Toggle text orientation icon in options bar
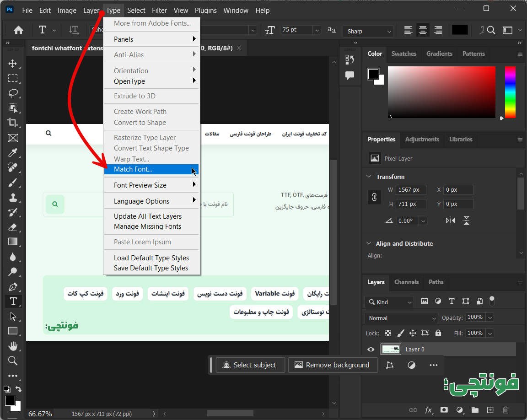This screenshot has height=420, width=527. coord(74,30)
